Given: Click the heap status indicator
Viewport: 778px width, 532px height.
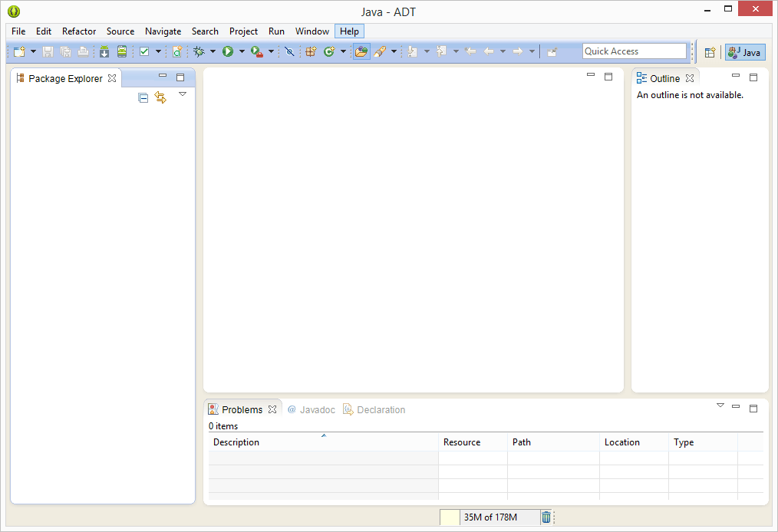Looking at the screenshot, I should coord(491,517).
